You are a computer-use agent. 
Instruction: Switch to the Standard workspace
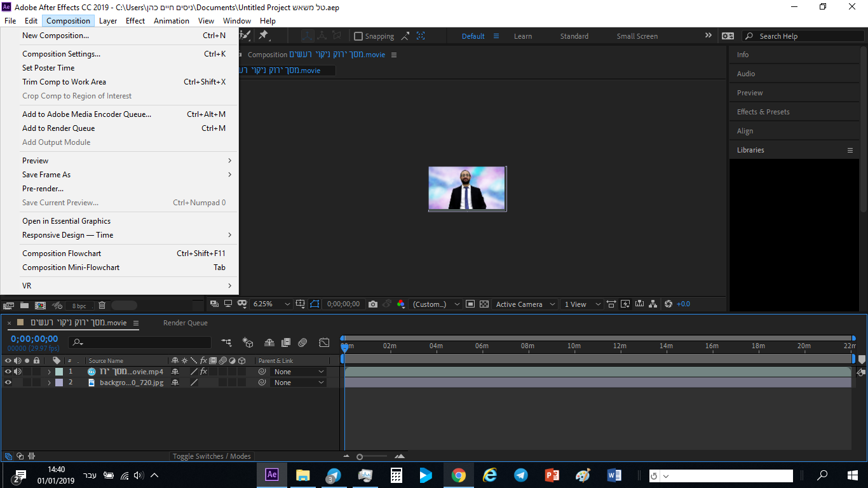(574, 36)
